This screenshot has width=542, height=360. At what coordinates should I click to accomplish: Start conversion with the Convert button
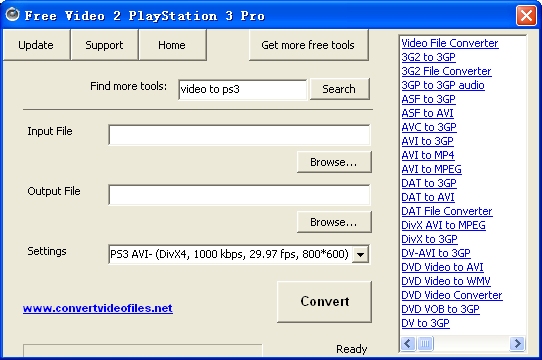tap(324, 302)
